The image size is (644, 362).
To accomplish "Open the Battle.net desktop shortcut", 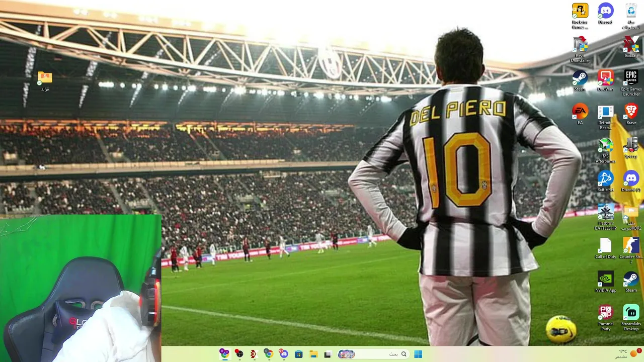I will click(x=605, y=182).
